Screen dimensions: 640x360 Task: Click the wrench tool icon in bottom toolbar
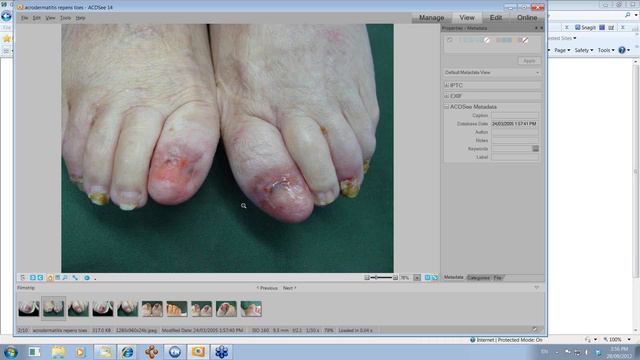pos(76,278)
